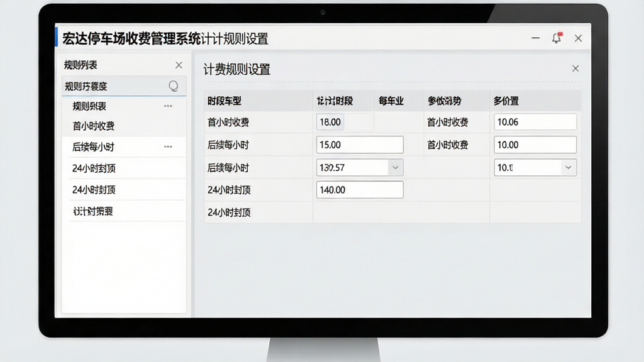644x362 pixels.
Task: Select the 24小时封顶 label beside the 140.00 field
Action: pos(229,190)
